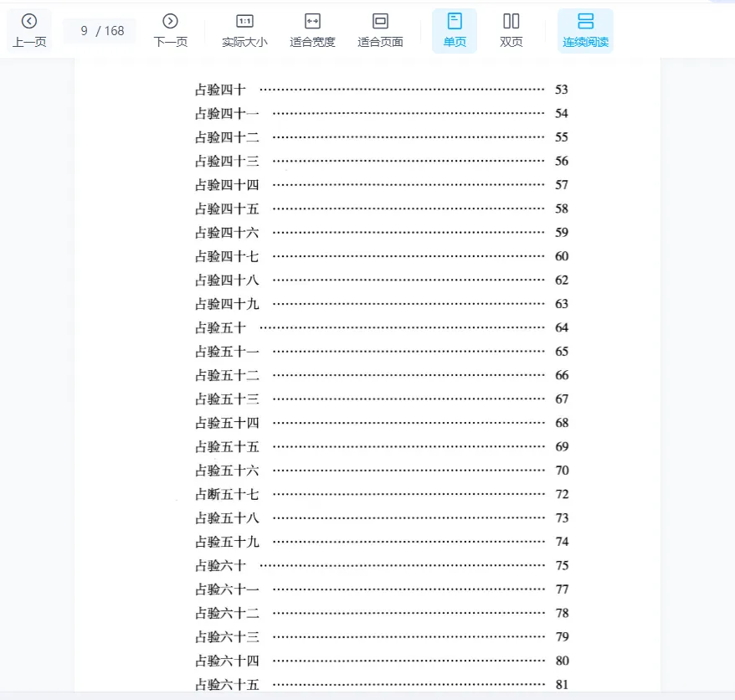The image size is (735, 700).
Task: Click page number 81 in contents
Action: click(562, 685)
